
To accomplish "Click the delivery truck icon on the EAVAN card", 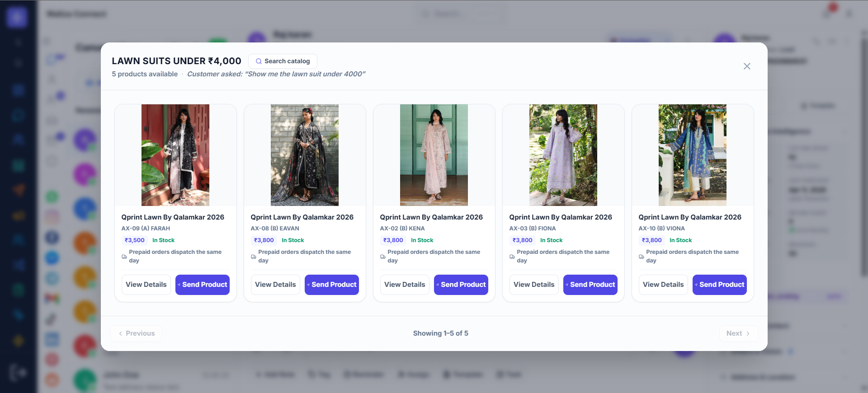I will pyautogui.click(x=254, y=257).
